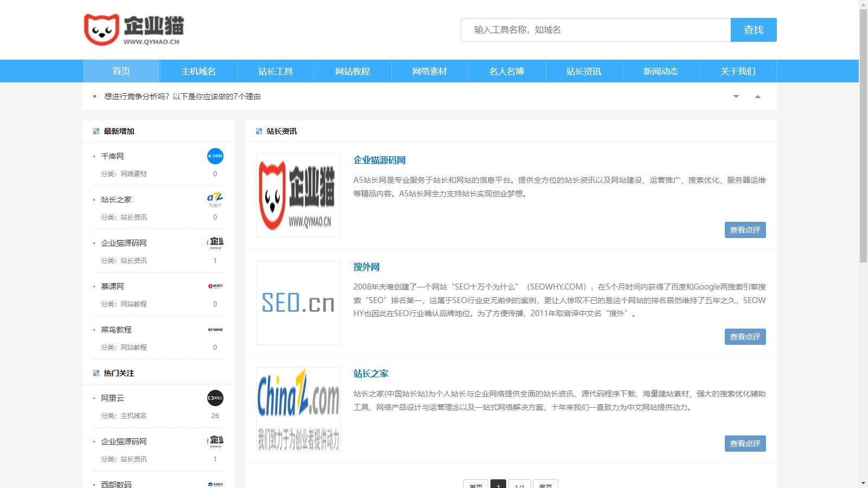
Task: Open the 搜外网 title link
Action: (x=367, y=267)
